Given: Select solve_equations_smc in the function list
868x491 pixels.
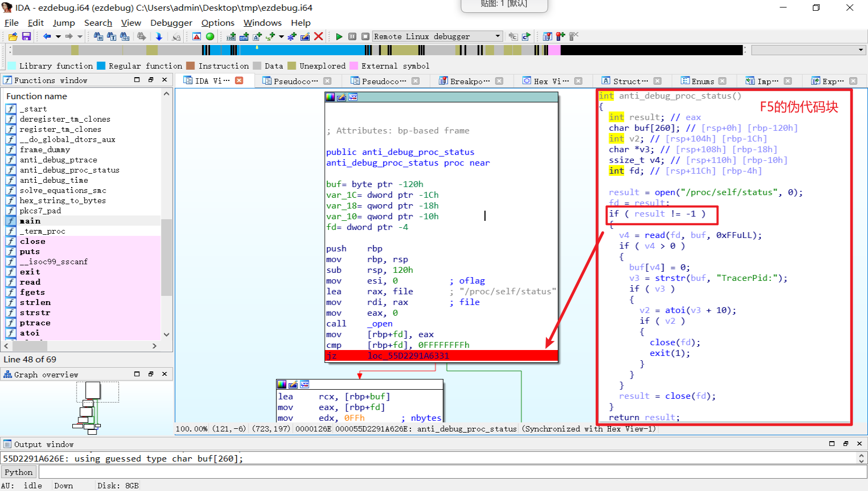Looking at the screenshot, I should (x=63, y=190).
